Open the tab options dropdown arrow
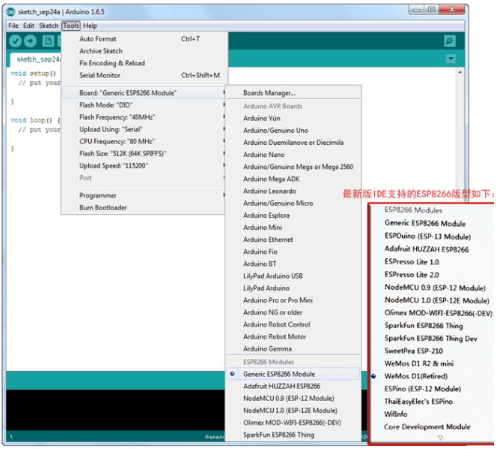This screenshot has height=449, width=504. tap(451, 59)
